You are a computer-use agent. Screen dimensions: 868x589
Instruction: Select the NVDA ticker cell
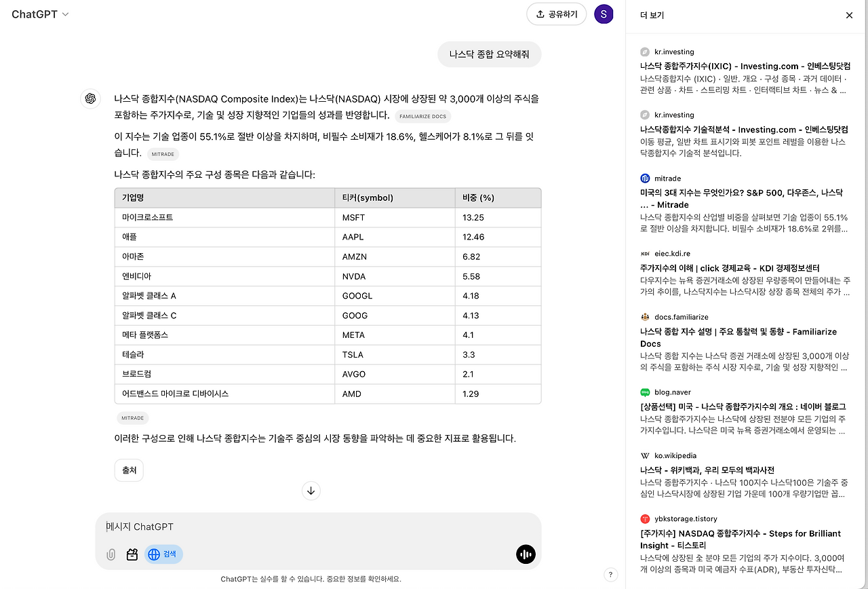click(x=395, y=277)
